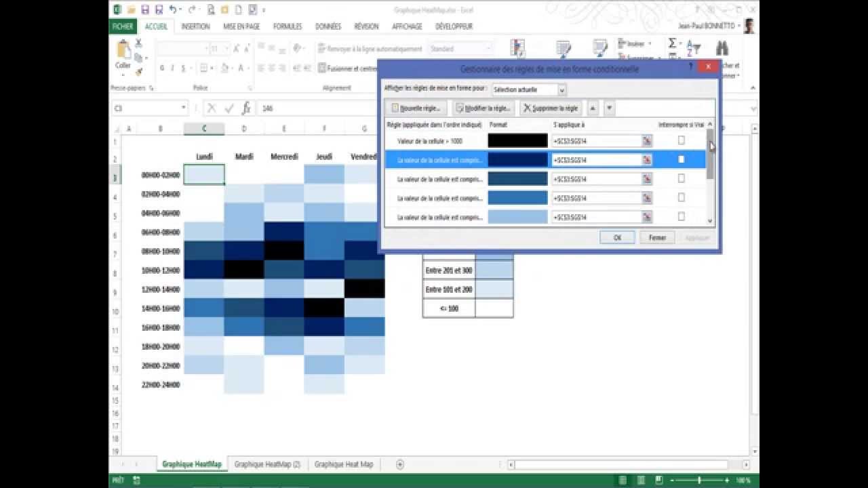Viewport: 868px width, 488px height.
Task: Click the Fusionner et centrer merge icon
Action: point(322,68)
